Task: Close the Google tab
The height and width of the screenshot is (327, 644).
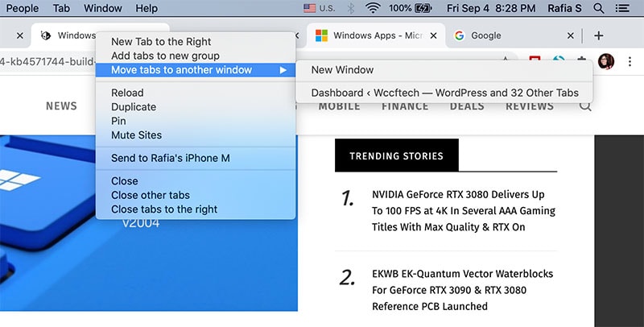Action: (x=571, y=36)
